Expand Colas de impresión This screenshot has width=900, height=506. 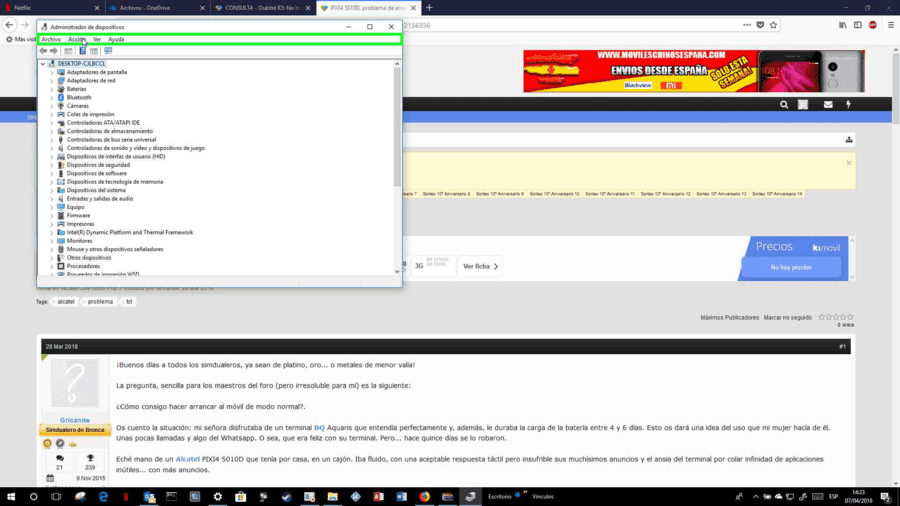click(x=52, y=114)
